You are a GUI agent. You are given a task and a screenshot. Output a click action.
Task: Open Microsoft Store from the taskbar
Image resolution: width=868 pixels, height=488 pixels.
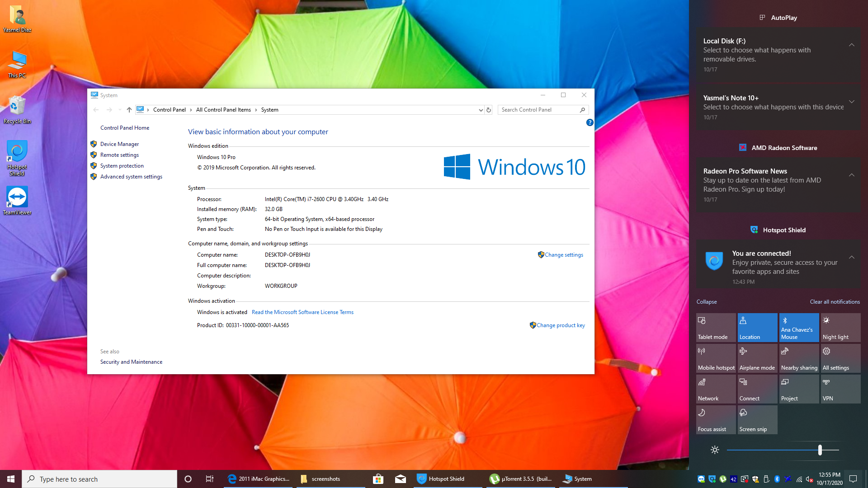[378, 479]
